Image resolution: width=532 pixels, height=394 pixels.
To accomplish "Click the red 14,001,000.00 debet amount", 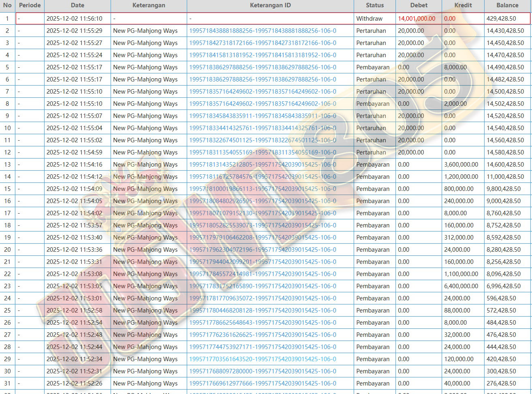I will click(417, 19).
